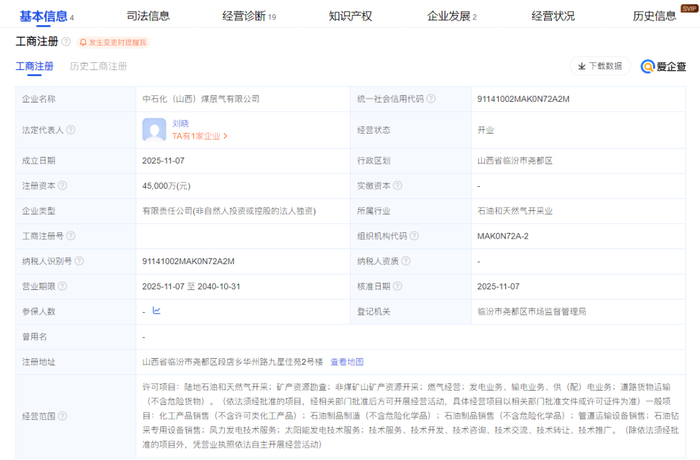
Task: Select the 历史工商注册 sub-tab
Action: click(98, 66)
